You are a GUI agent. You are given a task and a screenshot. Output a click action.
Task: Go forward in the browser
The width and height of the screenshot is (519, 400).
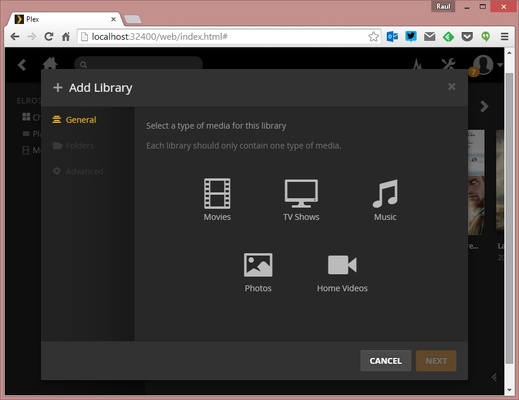[x=32, y=37]
